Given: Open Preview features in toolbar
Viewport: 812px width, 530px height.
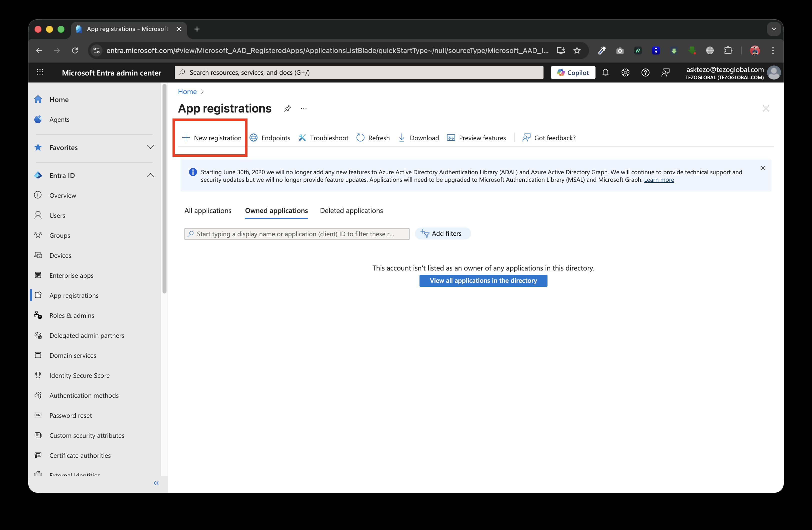Looking at the screenshot, I should 476,138.
